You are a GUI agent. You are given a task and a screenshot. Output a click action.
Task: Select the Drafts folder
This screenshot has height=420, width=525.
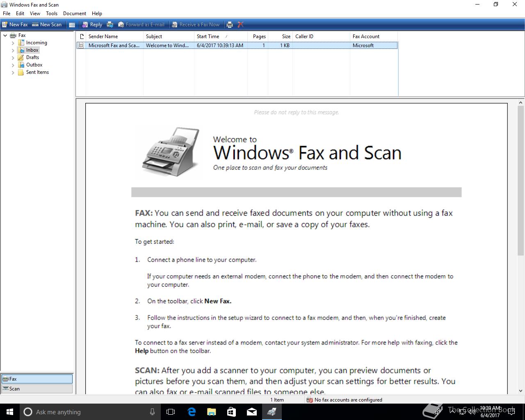tap(32, 57)
